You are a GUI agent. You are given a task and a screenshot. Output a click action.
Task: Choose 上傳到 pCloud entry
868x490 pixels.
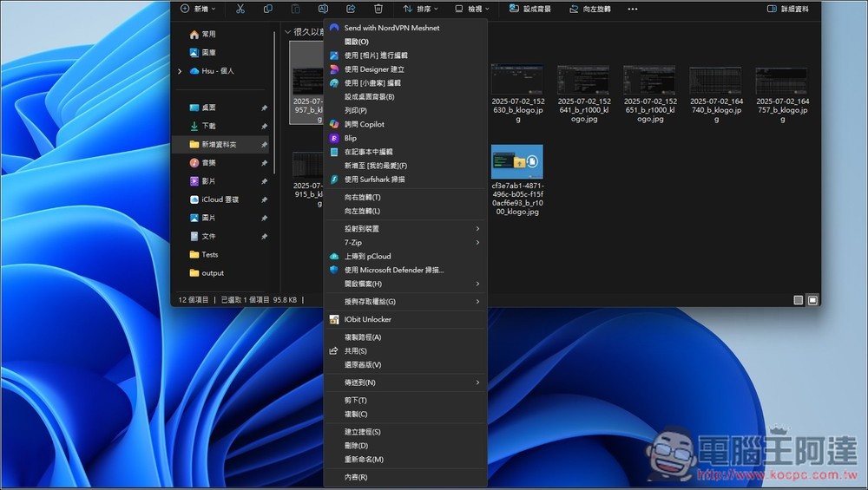pos(405,256)
